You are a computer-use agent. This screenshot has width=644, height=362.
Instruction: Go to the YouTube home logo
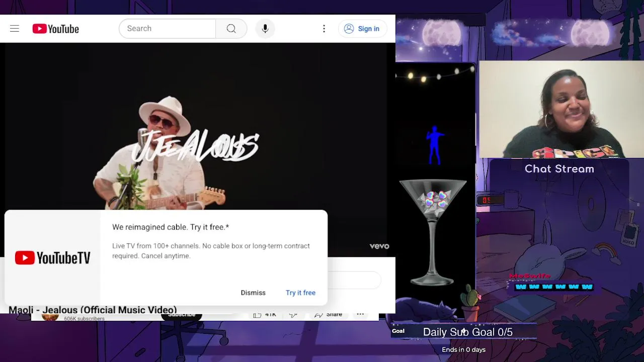[56, 29]
